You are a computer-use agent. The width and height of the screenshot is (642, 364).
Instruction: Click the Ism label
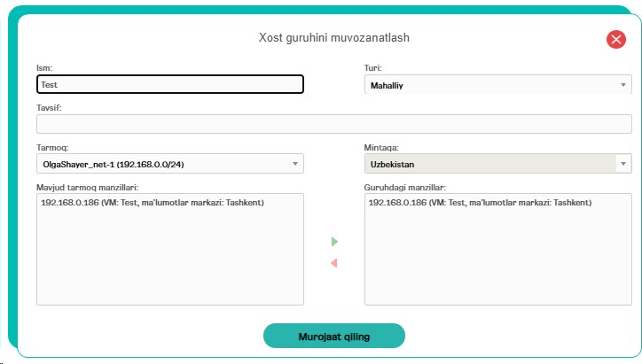coord(44,68)
